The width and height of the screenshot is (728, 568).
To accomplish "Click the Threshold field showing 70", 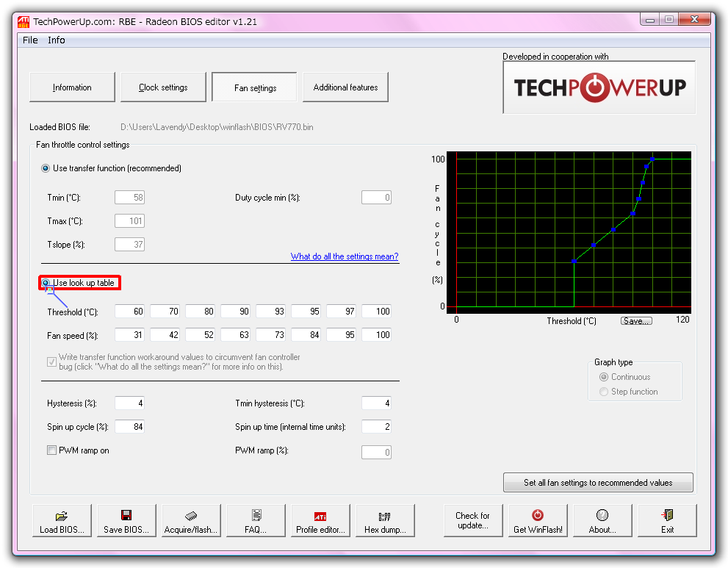I will pos(165,311).
